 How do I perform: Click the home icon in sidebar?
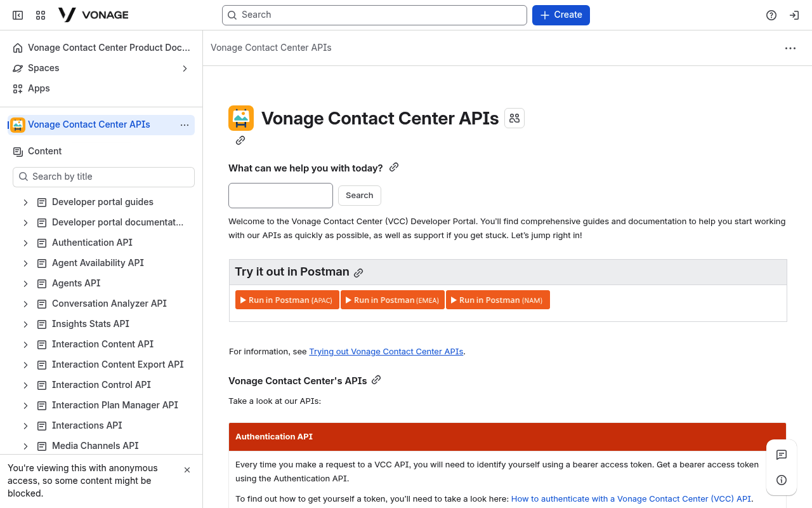pos(18,48)
